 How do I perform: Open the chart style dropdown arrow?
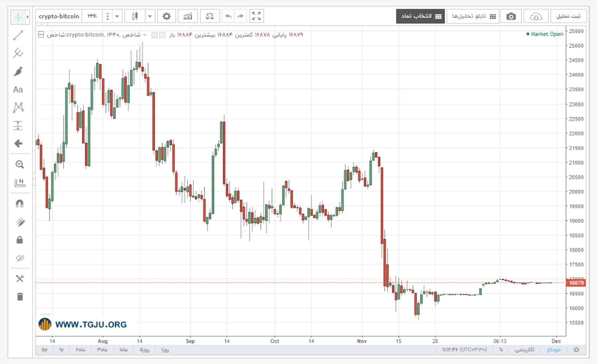[x=150, y=16]
